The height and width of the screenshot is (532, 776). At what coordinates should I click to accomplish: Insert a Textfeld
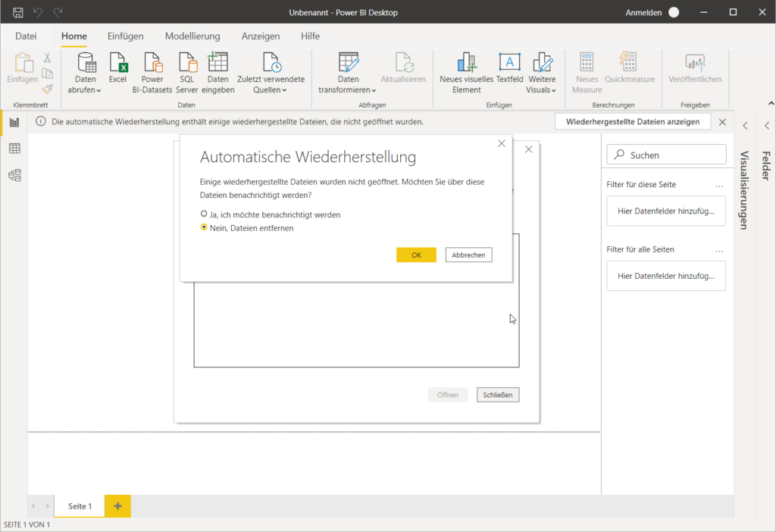point(509,67)
